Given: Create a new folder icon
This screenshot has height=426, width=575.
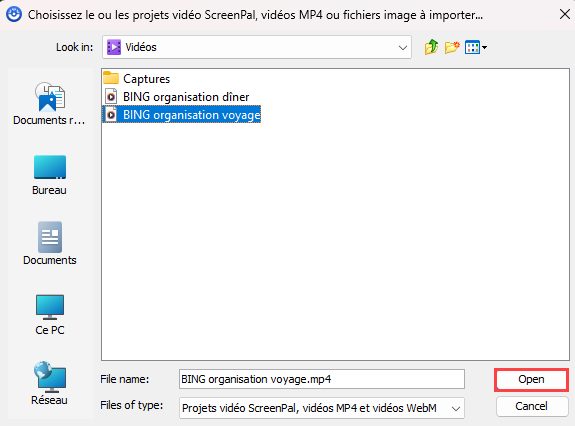Looking at the screenshot, I should click(x=452, y=47).
